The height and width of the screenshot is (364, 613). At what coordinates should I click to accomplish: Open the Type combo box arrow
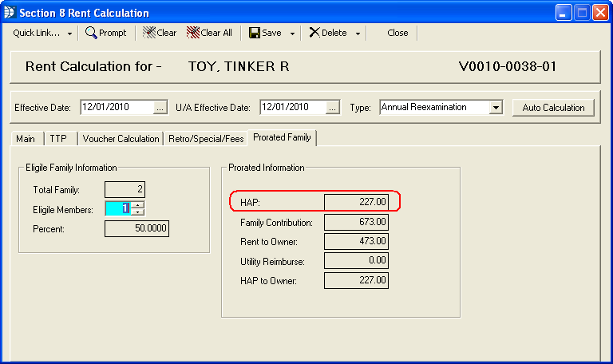pos(496,107)
